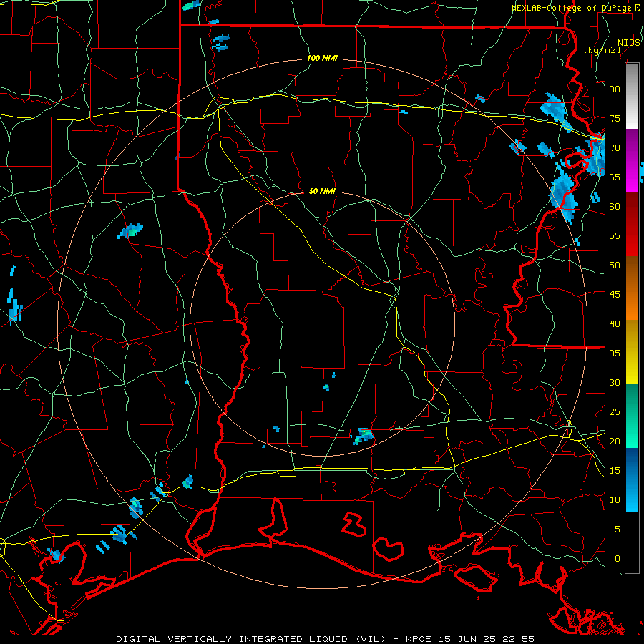Click the "80" scale value

615,89
